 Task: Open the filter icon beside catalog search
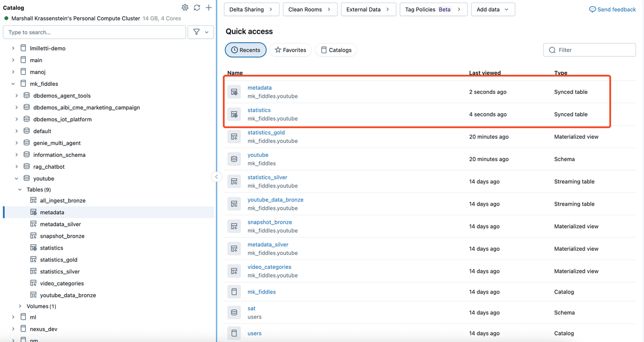201,32
